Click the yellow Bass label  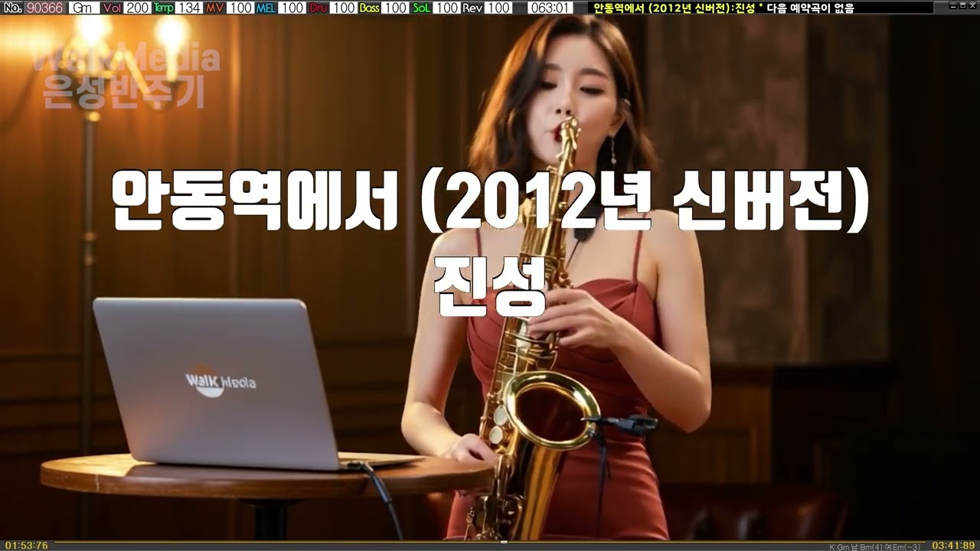[370, 8]
